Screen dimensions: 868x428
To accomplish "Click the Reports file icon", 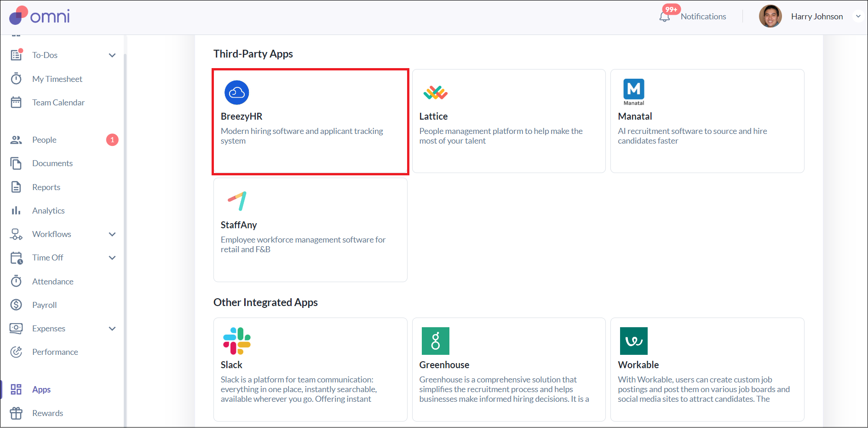I will point(16,187).
